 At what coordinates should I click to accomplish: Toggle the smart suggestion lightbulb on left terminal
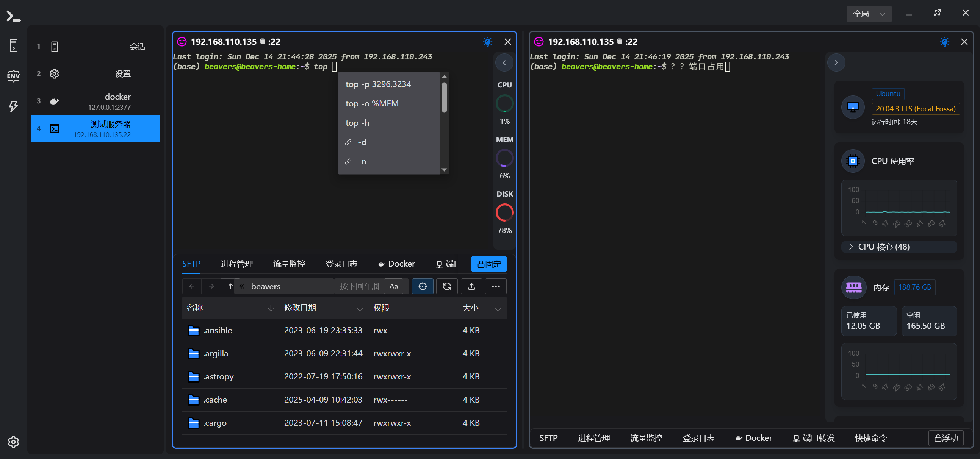[488, 42]
